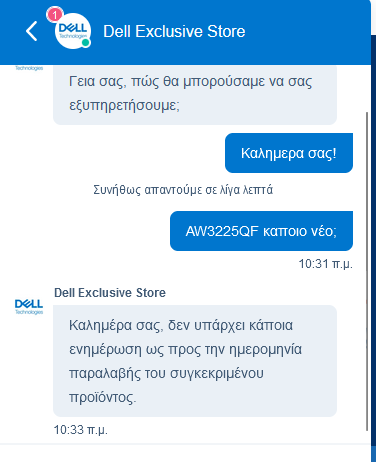The image size is (376, 462).
Task: Tap the red notification badge "1"
Action: point(55,15)
